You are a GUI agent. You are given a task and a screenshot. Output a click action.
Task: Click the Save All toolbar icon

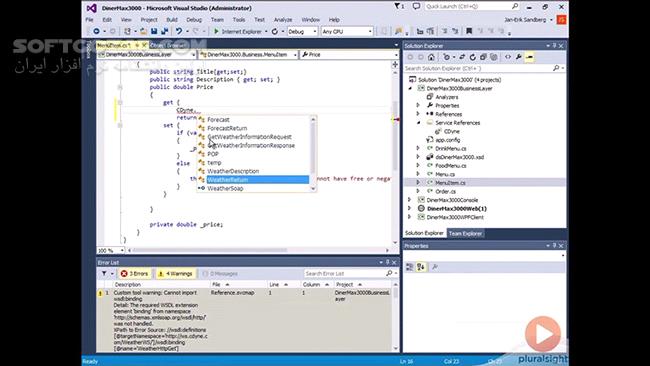165,32
